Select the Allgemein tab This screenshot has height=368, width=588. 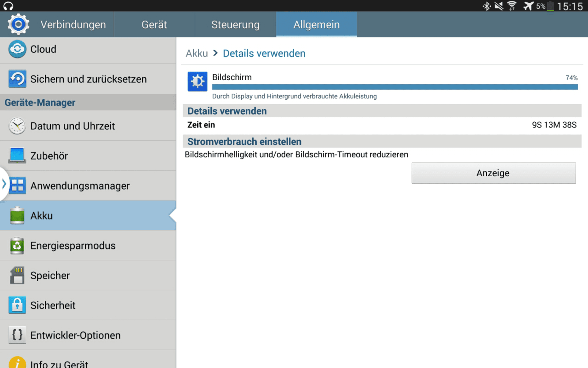[317, 25]
